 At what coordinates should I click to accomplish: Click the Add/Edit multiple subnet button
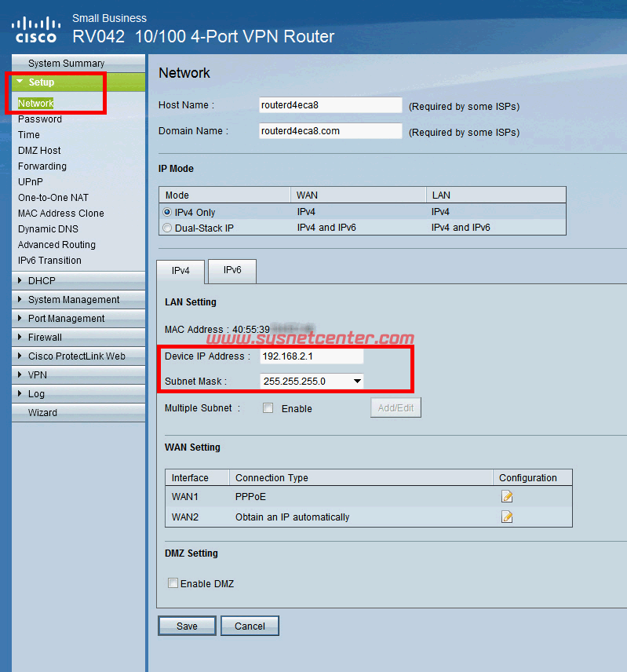click(x=396, y=407)
